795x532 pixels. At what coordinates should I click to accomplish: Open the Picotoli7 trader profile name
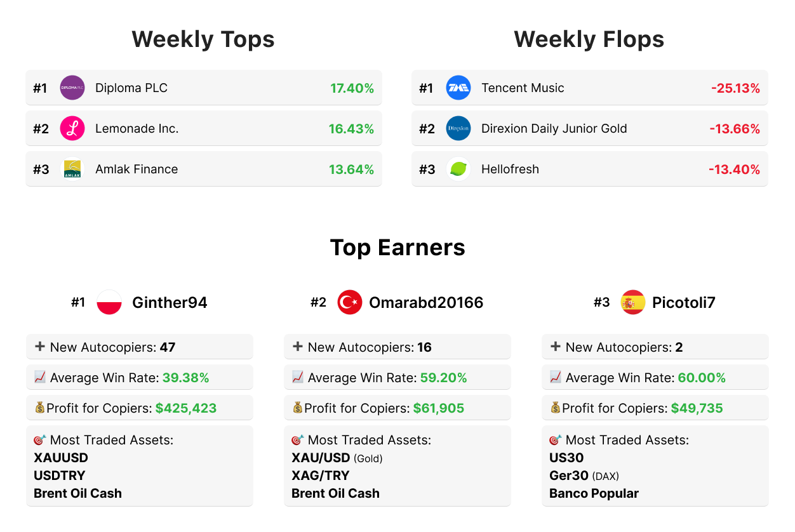[683, 303]
